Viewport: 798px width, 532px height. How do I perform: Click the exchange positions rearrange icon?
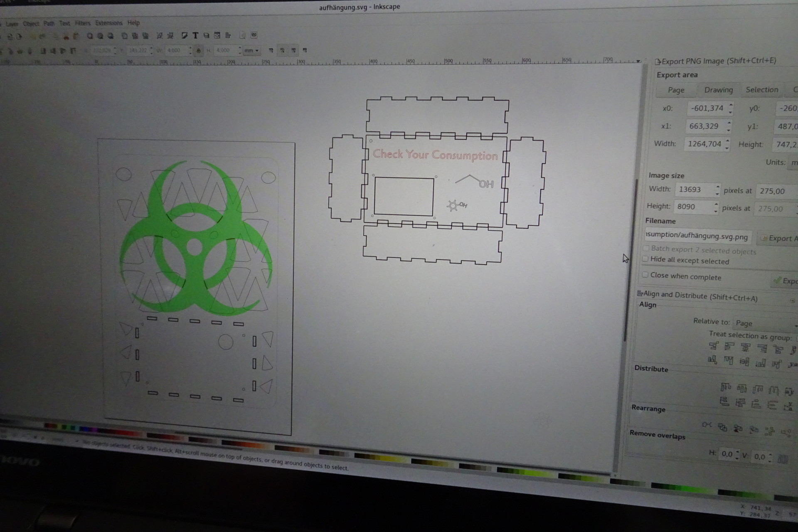coord(722,427)
